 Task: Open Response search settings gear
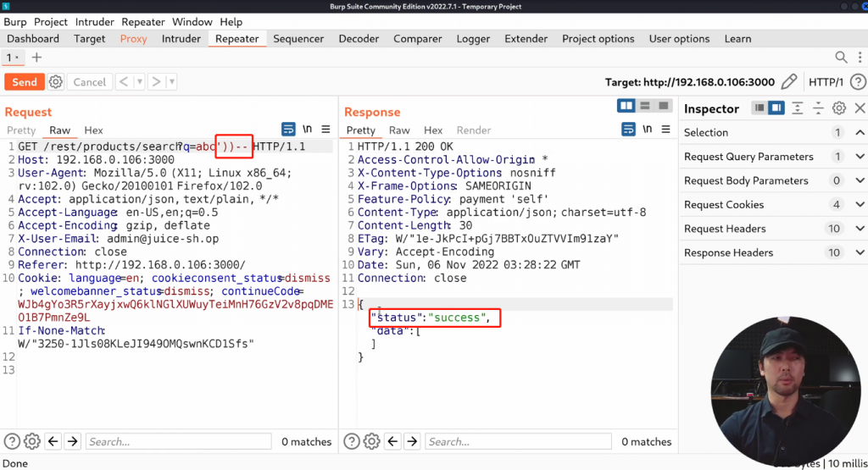click(x=371, y=441)
